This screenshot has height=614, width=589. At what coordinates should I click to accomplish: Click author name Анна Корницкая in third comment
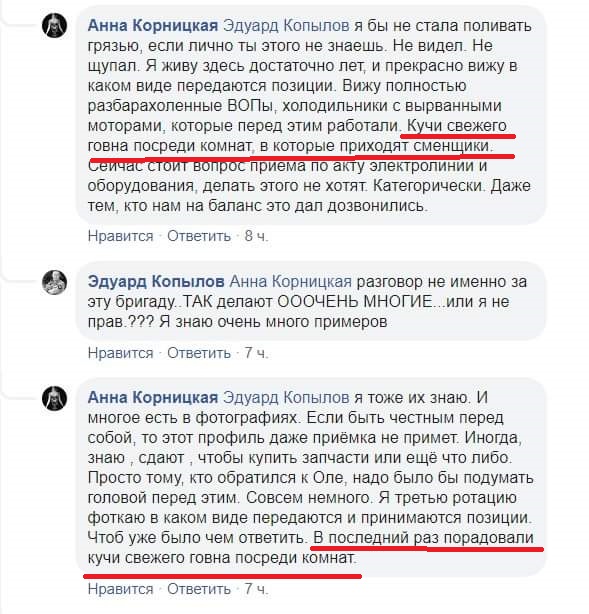pyautogui.click(x=153, y=397)
